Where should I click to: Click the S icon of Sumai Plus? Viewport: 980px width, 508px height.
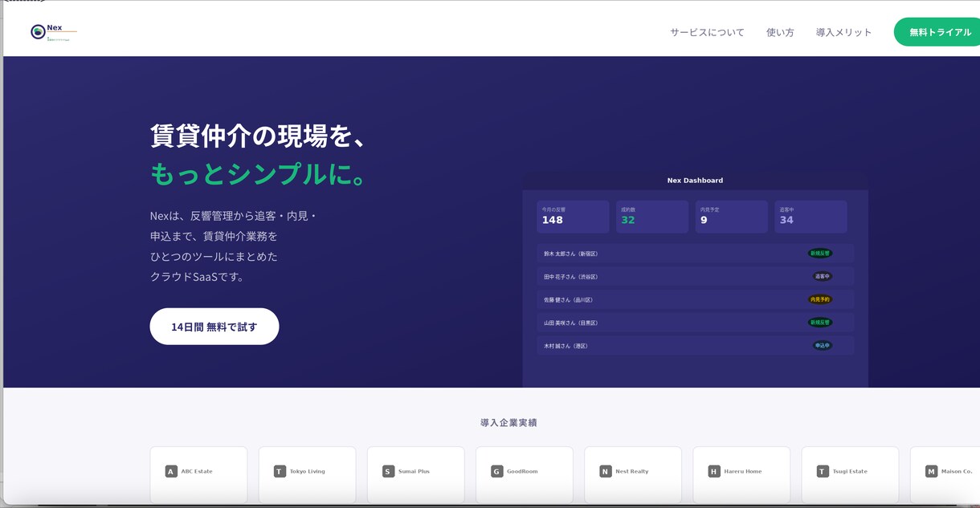pos(388,471)
